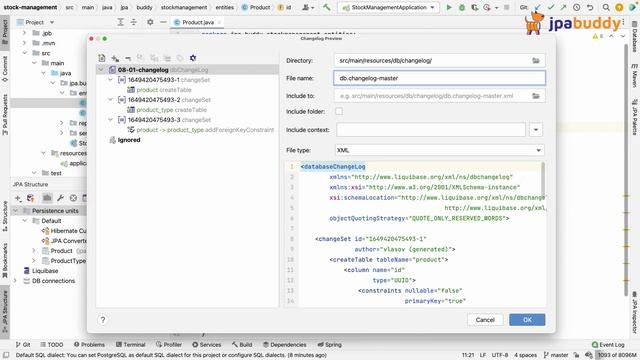
Task: Open the Build tool window tab
Action: point(242,344)
